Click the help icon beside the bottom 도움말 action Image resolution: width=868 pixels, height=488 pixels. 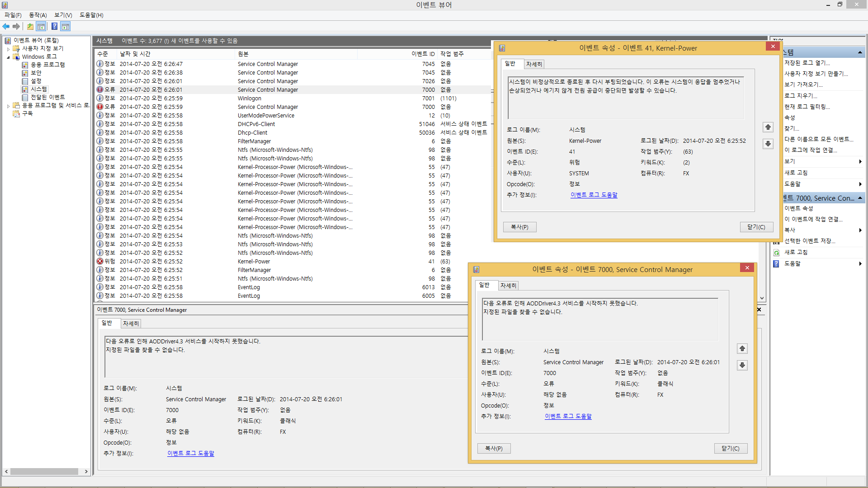pyautogui.click(x=777, y=264)
